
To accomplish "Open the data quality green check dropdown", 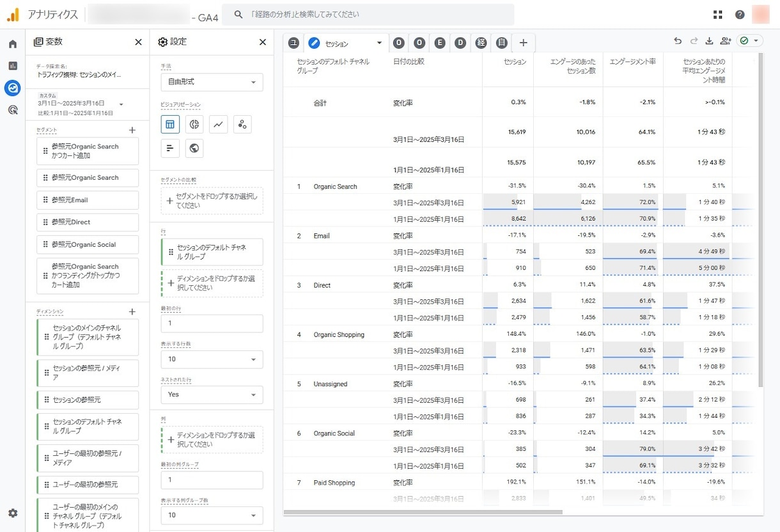I will 749,41.
